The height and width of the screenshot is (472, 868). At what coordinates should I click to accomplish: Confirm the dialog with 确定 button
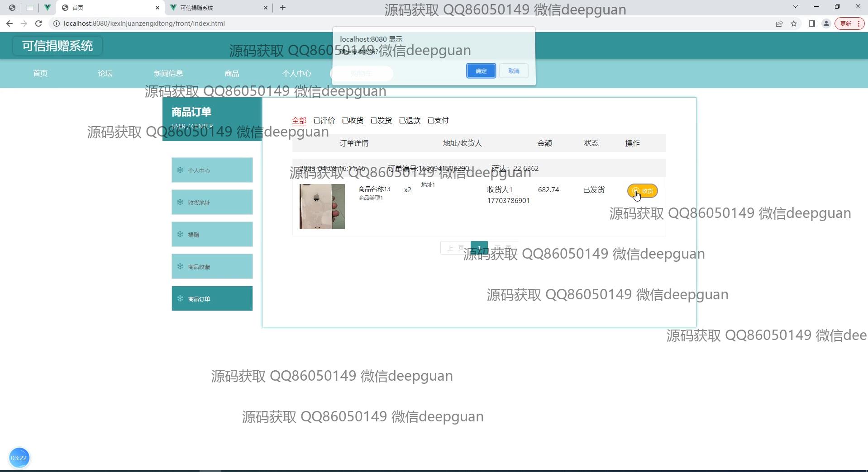(481, 71)
